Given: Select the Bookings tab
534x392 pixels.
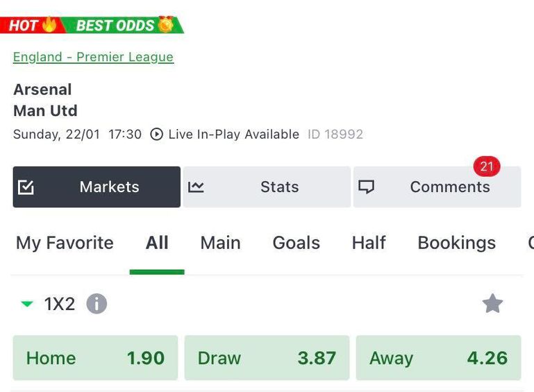Looking at the screenshot, I should pyautogui.click(x=456, y=243).
